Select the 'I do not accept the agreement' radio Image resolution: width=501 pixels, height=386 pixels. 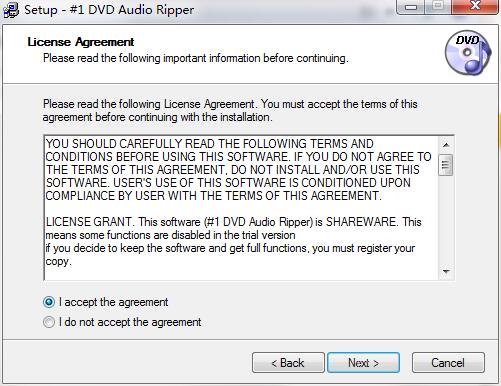49,322
